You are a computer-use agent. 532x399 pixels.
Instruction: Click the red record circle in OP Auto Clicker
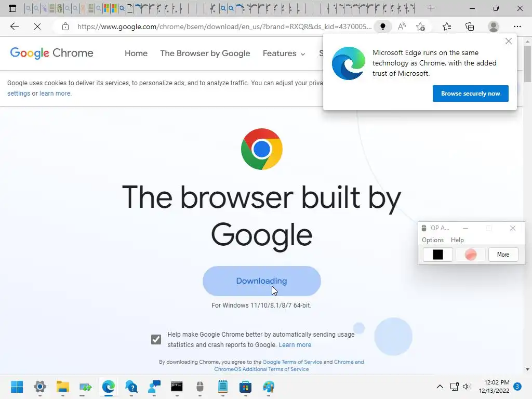tap(470, 255)
